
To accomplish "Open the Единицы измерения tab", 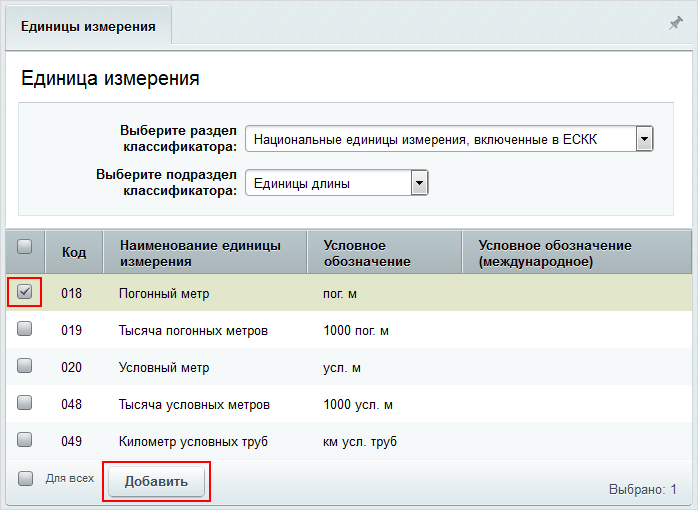I will pyautogui.click(x=88, y=25).
